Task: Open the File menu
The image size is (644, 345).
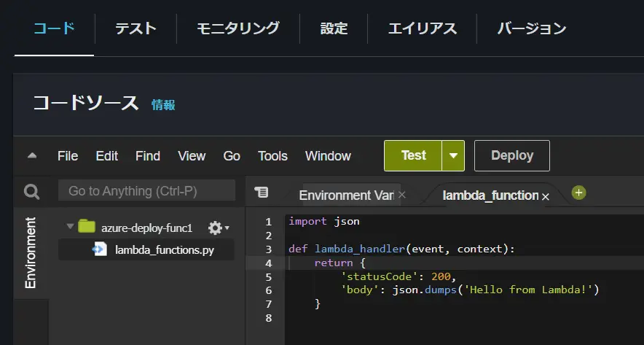Action: [68, 156]
